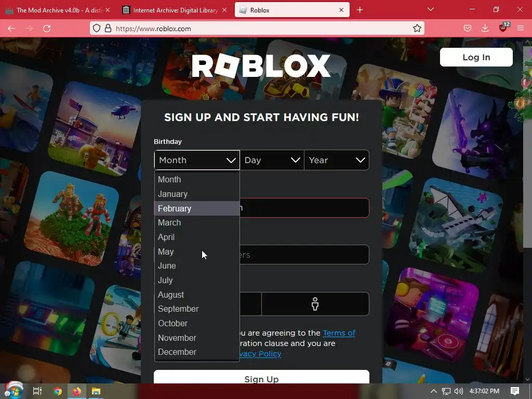Image resolution: width=532 pixels, height=399 pixels.
Task: Collapse the Month dropdown
Action: [x=197, y=160]
